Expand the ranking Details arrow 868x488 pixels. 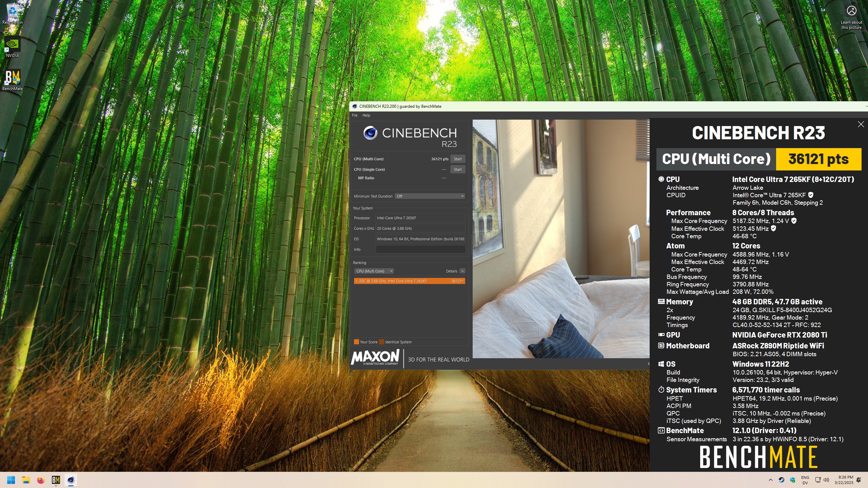click(462, 271)
